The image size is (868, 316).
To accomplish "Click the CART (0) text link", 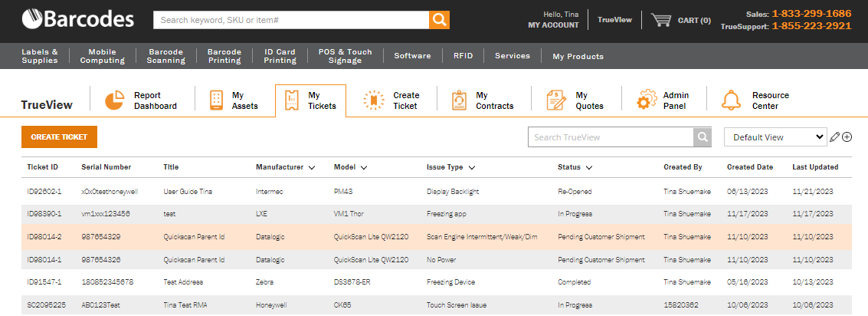I will point(694,21).
